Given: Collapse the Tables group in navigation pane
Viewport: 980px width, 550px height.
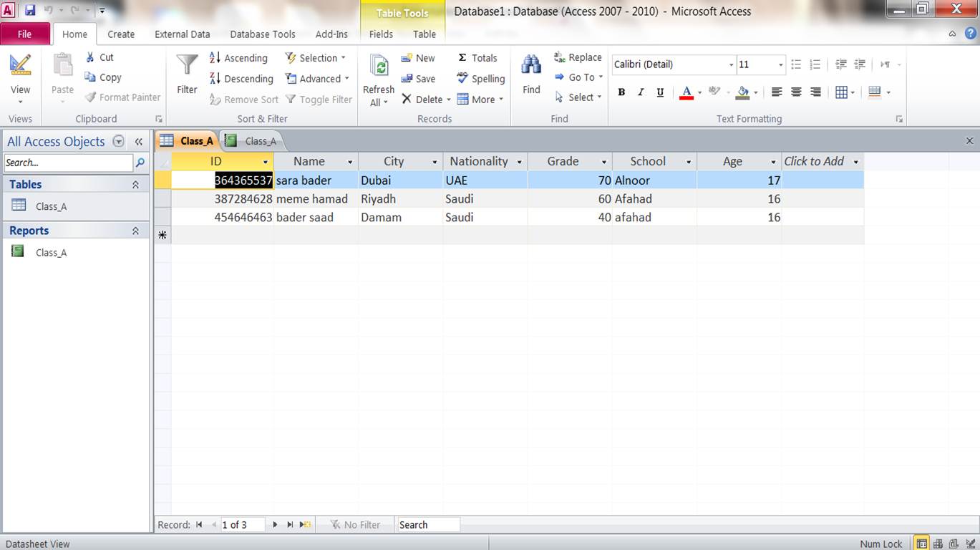Looking at the screenshot, I should [x=135, y=185].
